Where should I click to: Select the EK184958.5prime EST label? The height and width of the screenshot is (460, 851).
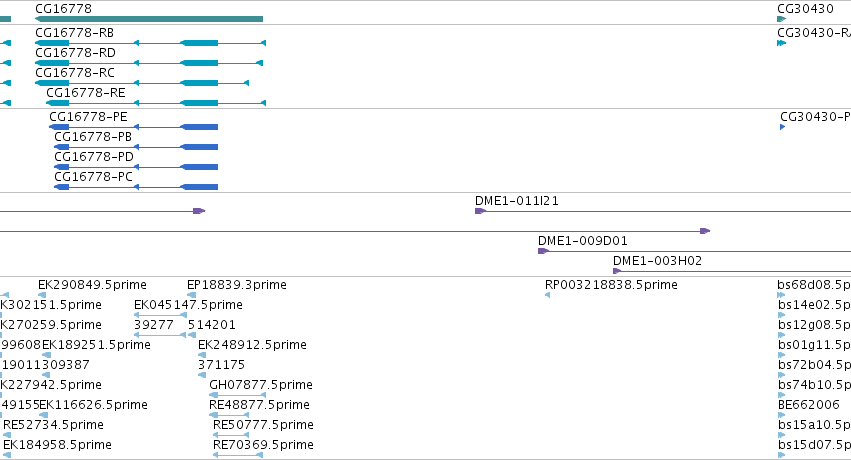tap(57, 445)
